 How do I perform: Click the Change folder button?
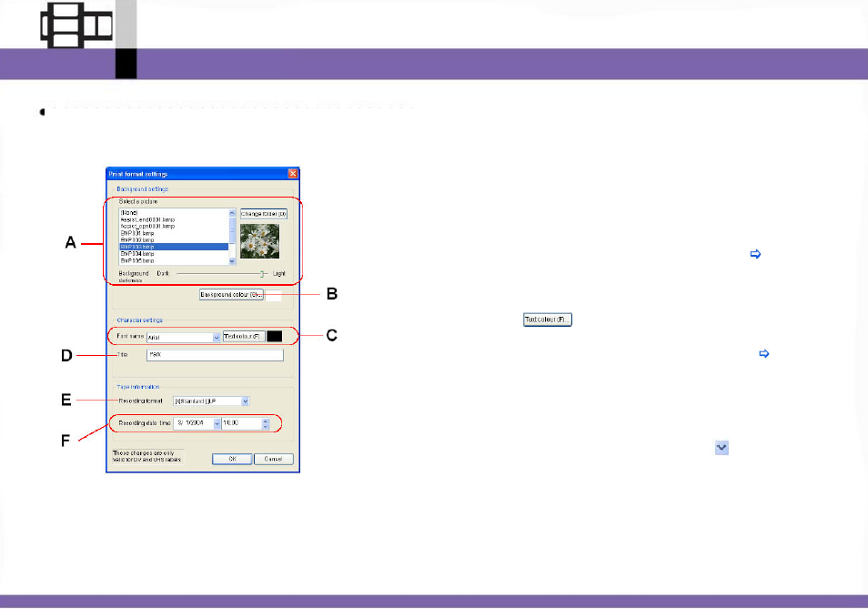(264, 214)
